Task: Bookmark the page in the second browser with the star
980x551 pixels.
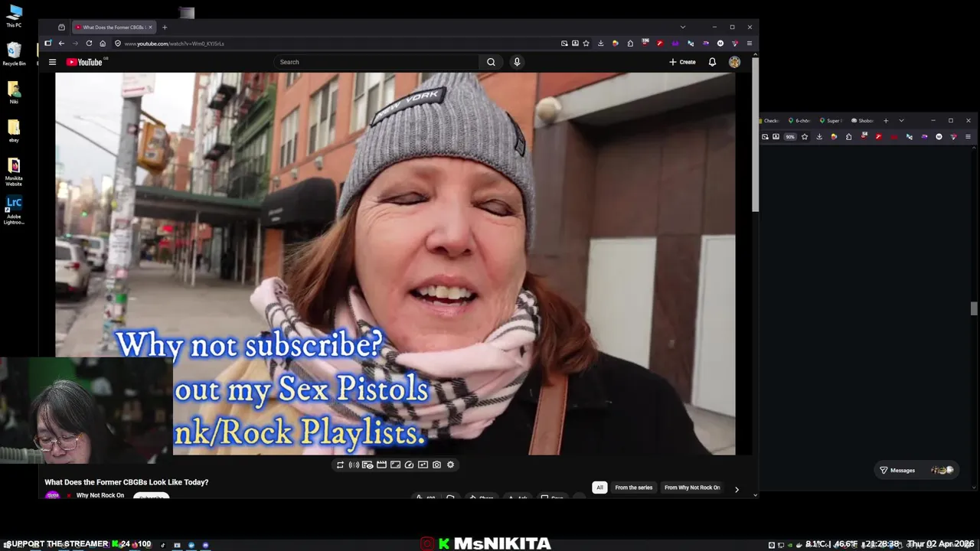Action: [x=805, y=137]
